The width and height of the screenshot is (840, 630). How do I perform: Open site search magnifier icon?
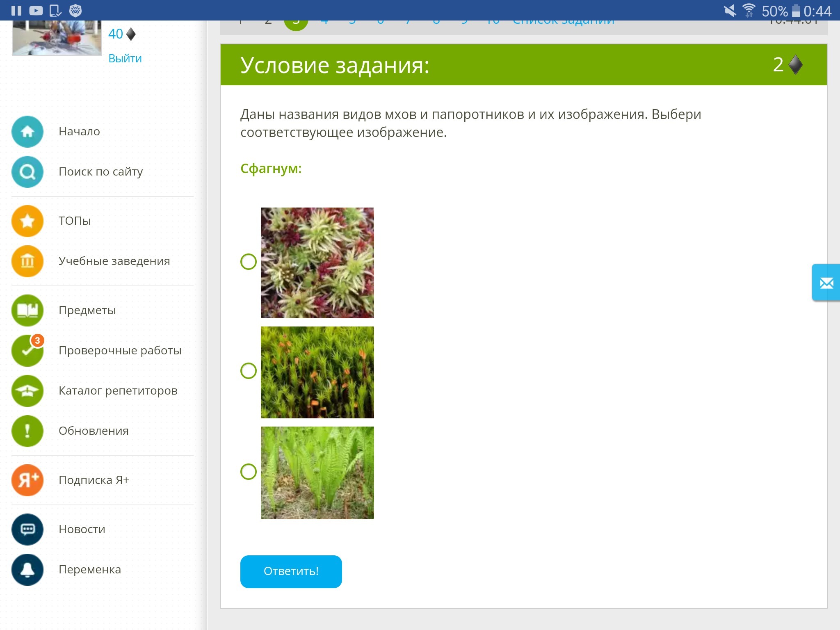[27, 172]
